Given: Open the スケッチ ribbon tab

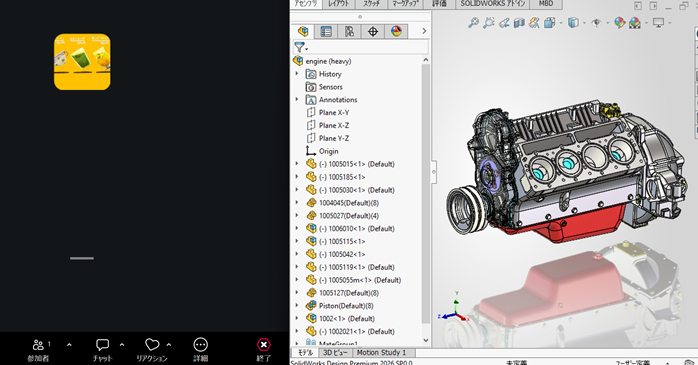Looking at the screenshot, I should [371, 4].
